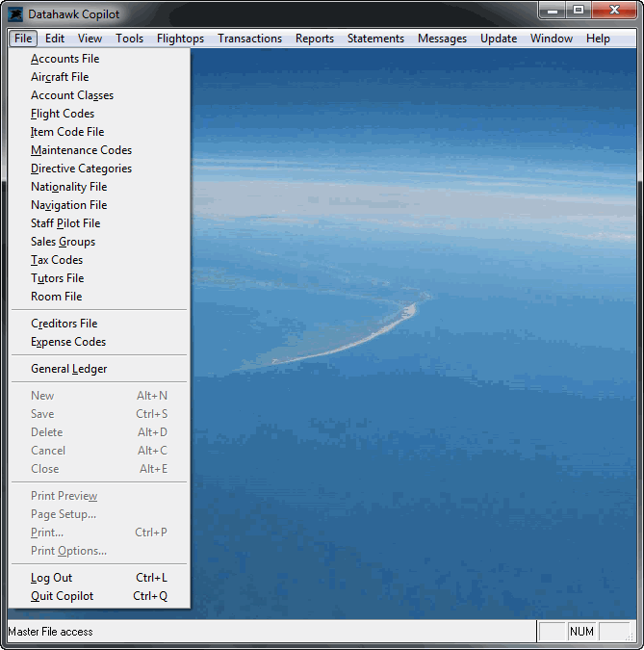Open Creditors File
Viewport: 644px width, 650px height.
[99, 324]
